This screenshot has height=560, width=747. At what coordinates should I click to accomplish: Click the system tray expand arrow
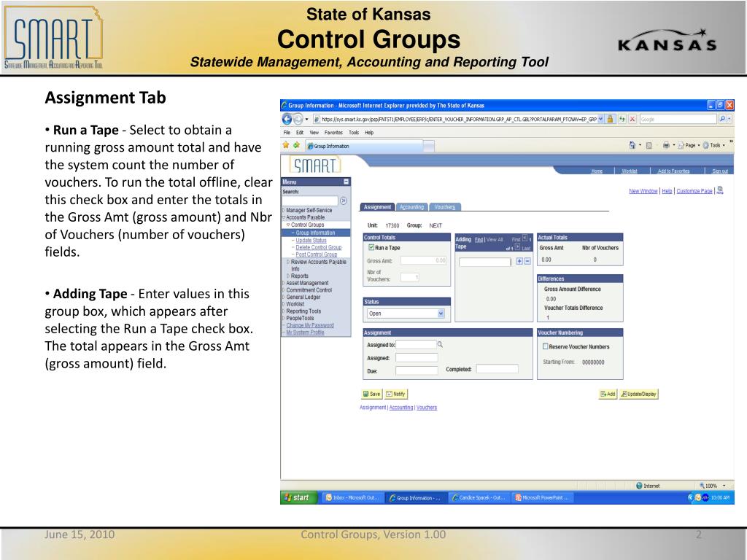click(x=689, y=497)
